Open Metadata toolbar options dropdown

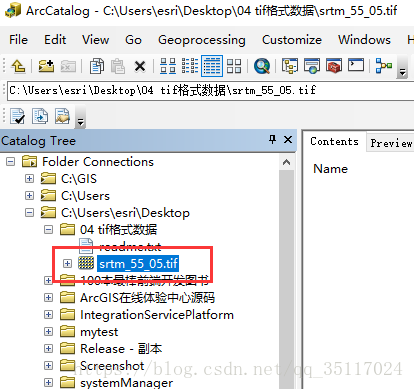(80, 118)
